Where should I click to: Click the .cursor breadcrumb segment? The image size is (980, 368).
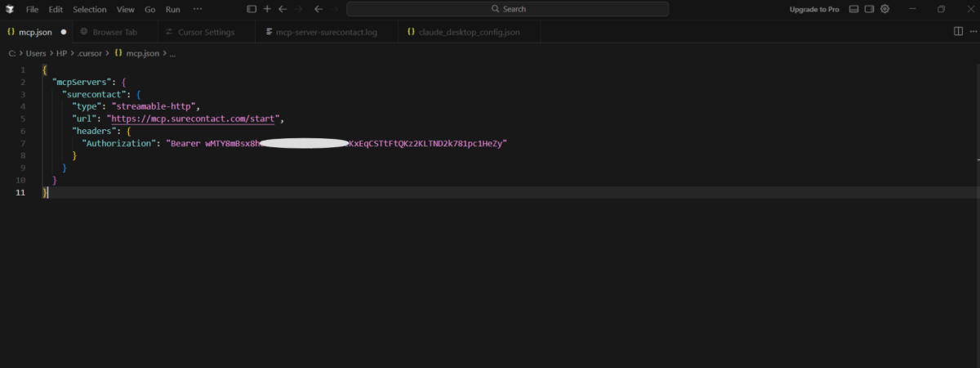90,53
